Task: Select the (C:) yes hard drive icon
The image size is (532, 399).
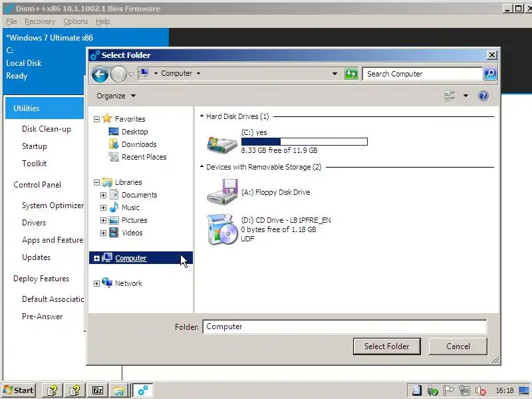Action: click(222, 144)
